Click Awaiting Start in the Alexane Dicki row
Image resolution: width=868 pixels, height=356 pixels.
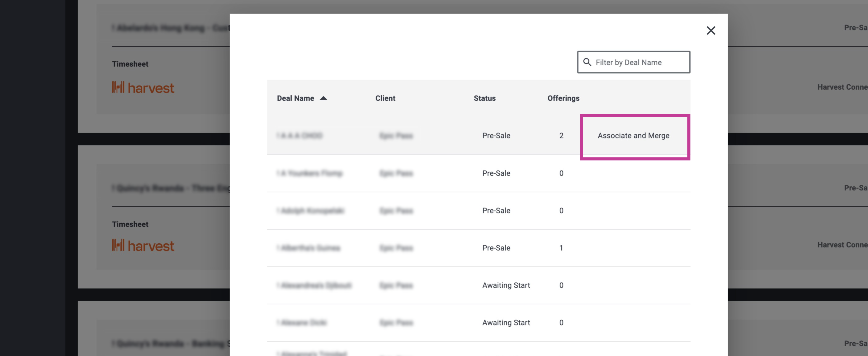(506, 323)
